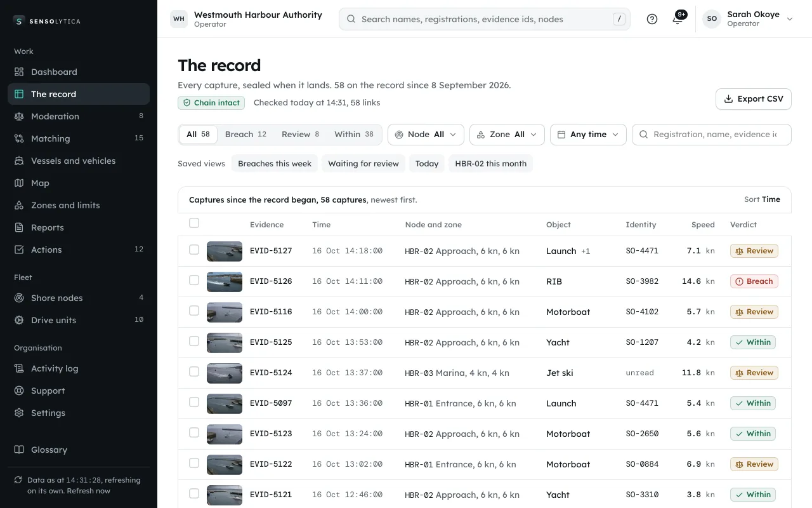812x508 pixels.
Task: Click the Moderation scales icon
Action: [19, 116]
